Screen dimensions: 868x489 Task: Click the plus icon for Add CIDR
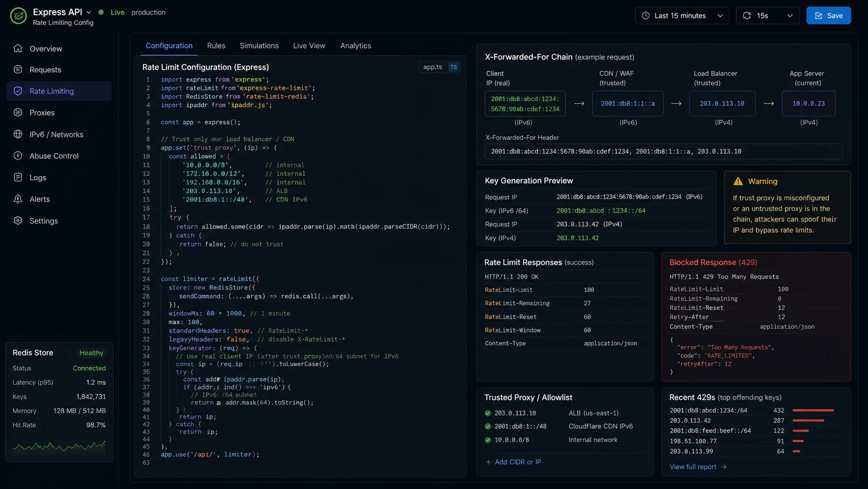tap(488, 462)
